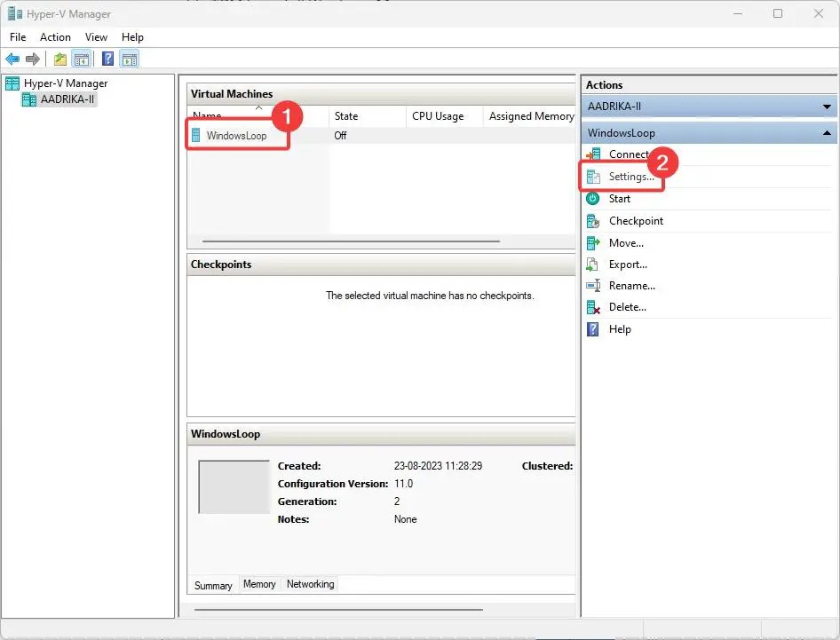Sort by the State column header
This screenshot has width=840, height=640.
tap(368, 116)
